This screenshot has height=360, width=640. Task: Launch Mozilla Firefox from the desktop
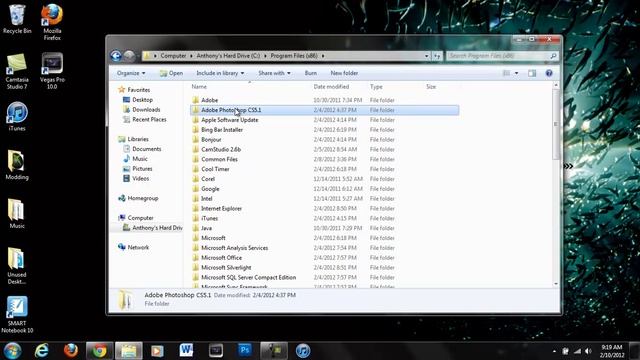[x=52, y=22]
